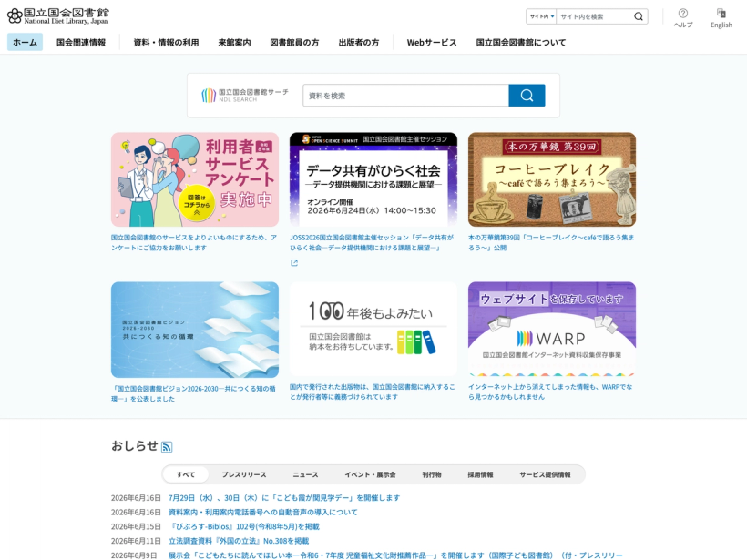Open the 出版者の方 menu

[x=359, y=43]
